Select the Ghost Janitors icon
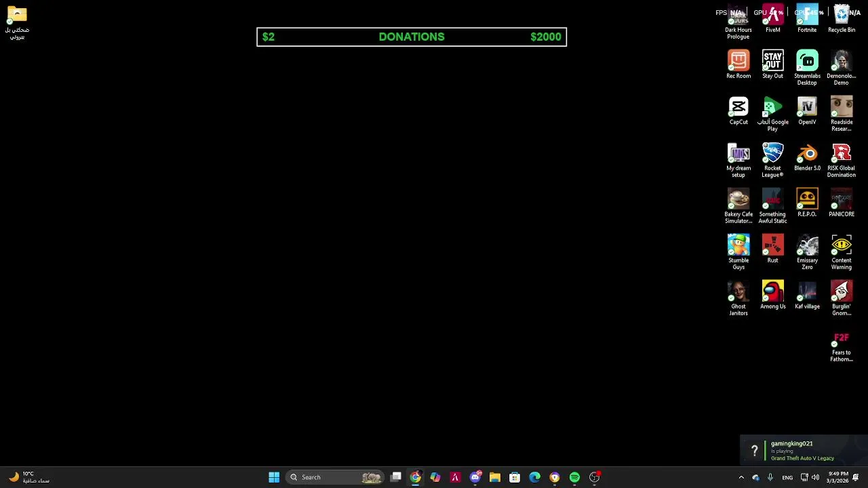This screenshot has height=488, width=868. click(x=738, y=298)
